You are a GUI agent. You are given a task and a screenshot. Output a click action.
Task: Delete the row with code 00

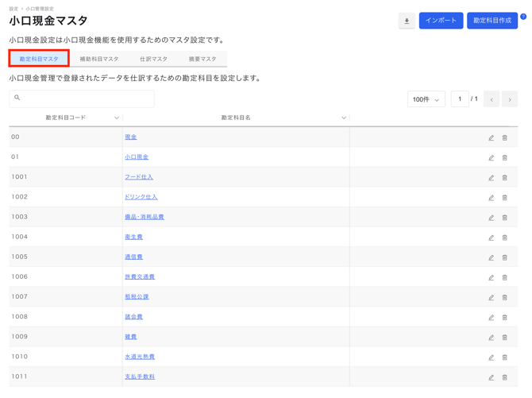click(504, 138)
